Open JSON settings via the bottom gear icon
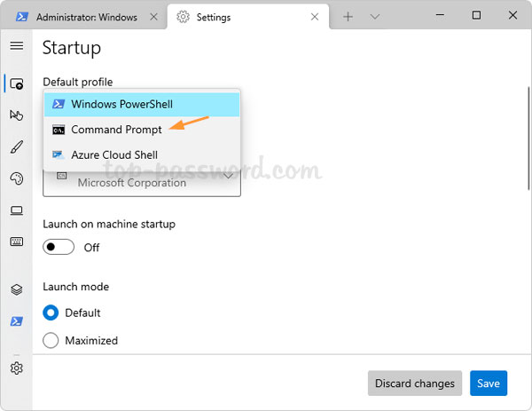The width and height of the screenshot is (532, 411). [16, 368]
